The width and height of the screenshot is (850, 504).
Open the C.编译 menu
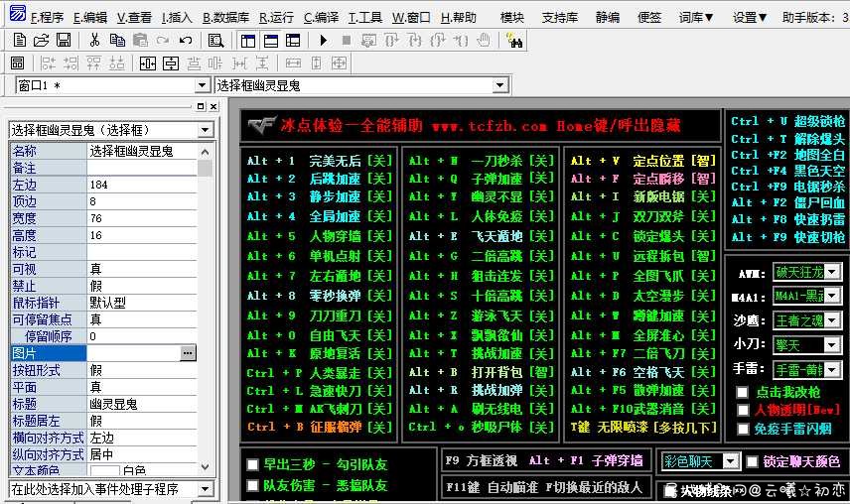pos(321,17)
